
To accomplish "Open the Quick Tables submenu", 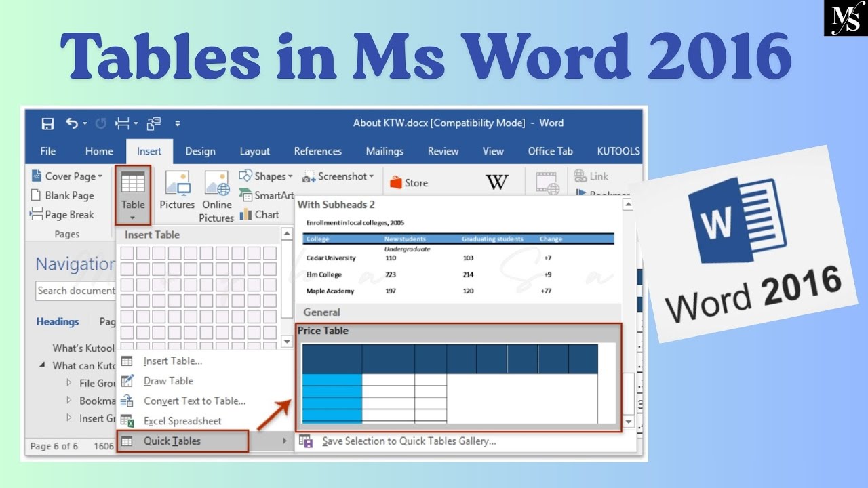I will (x=182, y=441).
